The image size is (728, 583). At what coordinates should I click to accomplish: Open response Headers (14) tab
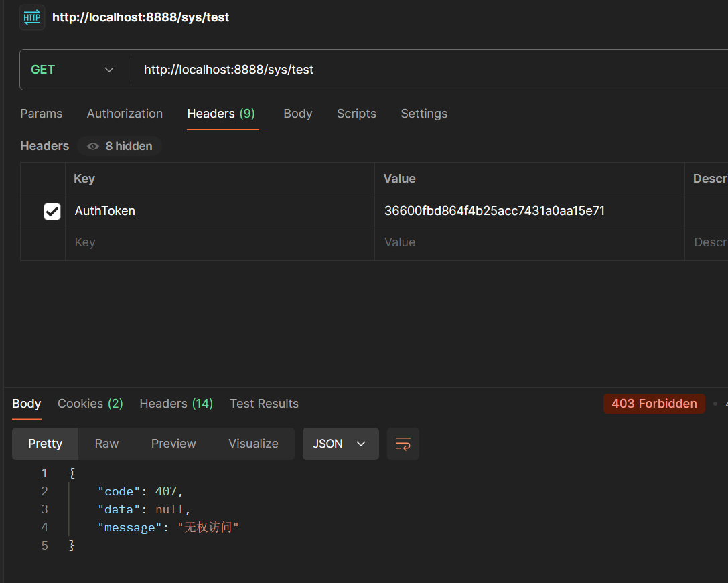coord(175,404)
